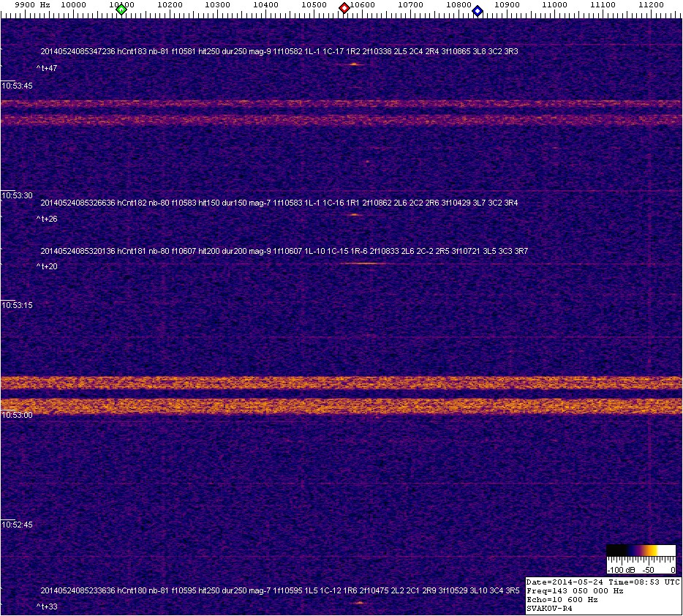The image size is (683, 616).
Task: Click the ^t+20 event marker
Action: [x=47, y=266]
